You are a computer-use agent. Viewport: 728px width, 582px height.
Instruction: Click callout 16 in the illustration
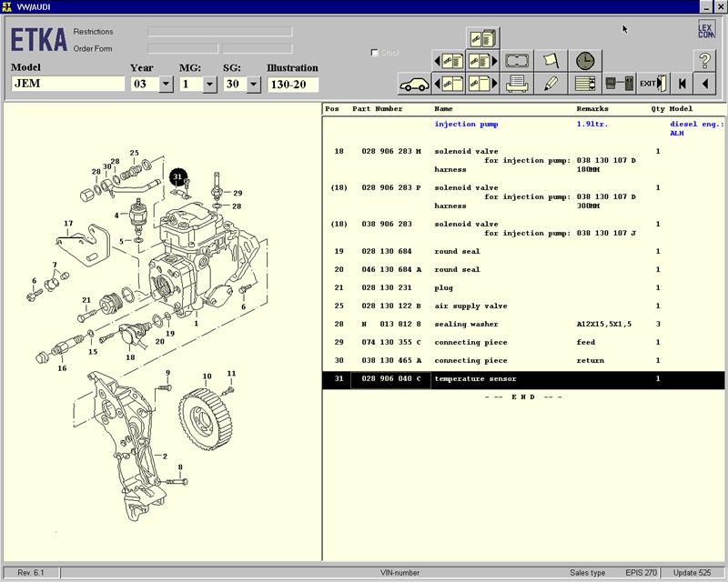pos(62,368)
